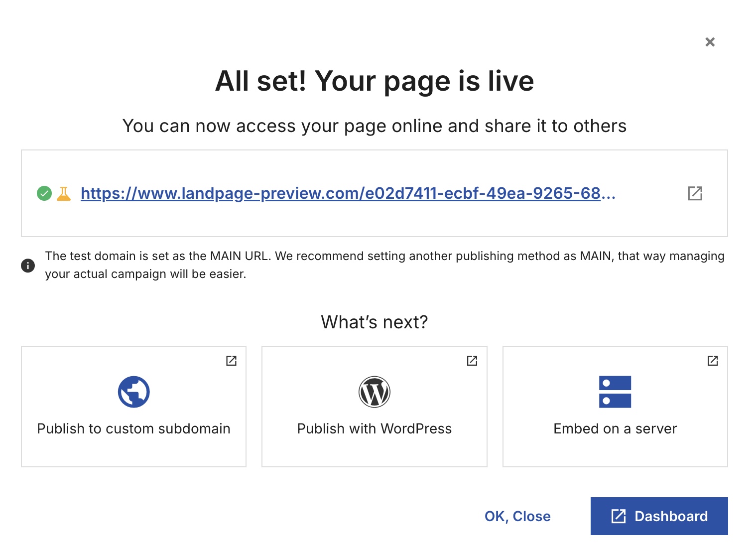This screenshot has width=756, height=557.
Task: Click the info icon next to the MAIN URL note
Action: click(28, 265)
